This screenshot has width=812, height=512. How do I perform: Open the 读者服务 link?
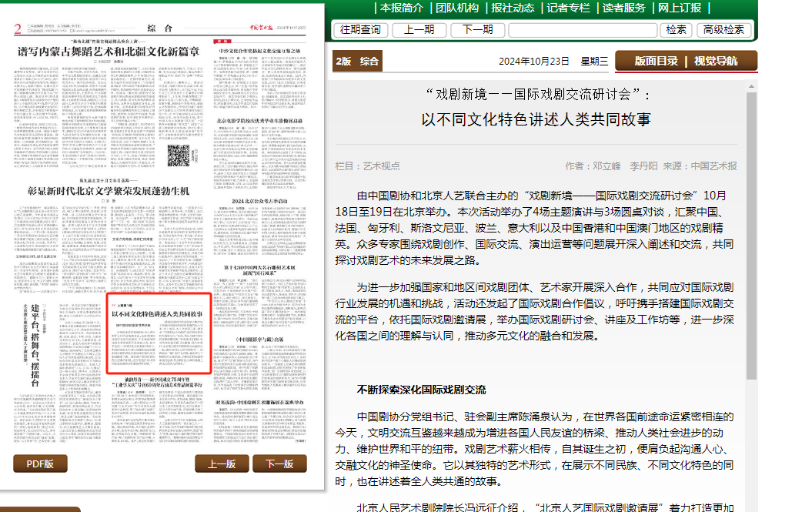pos(623,8)
